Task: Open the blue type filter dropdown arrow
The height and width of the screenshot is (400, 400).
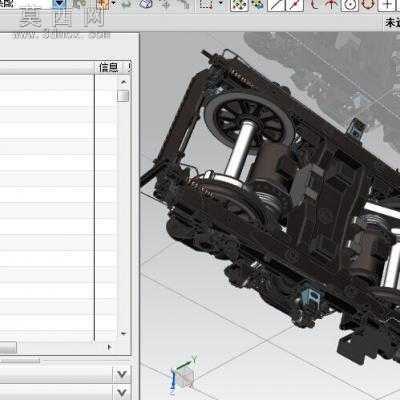Action: click(59, 4)
